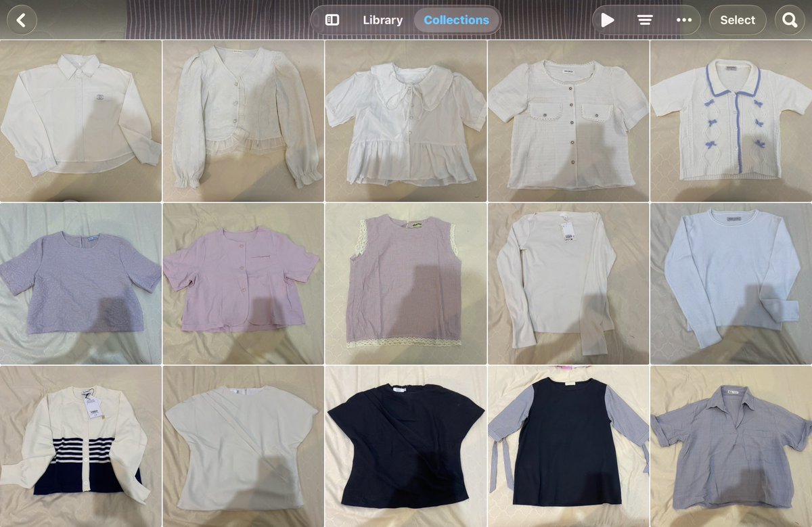Open the white and navy striped cardigan photo
This screenshot has width=812, height=527.
click(81, 446)
